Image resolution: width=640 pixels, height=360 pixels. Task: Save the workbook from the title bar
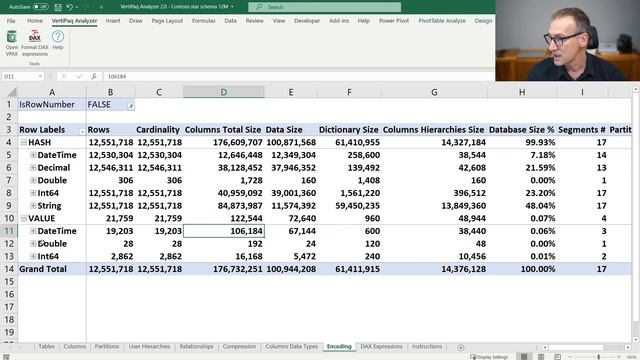point(58,7)
